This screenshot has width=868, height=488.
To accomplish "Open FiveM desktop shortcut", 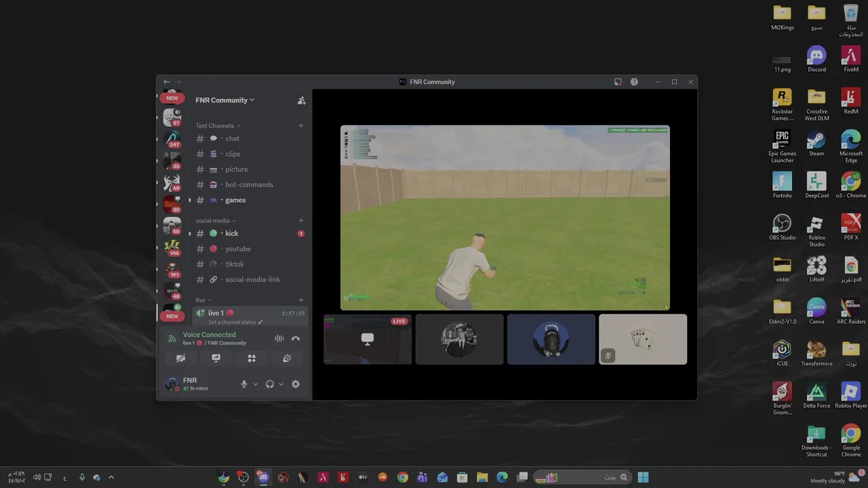I will [851, 60].
